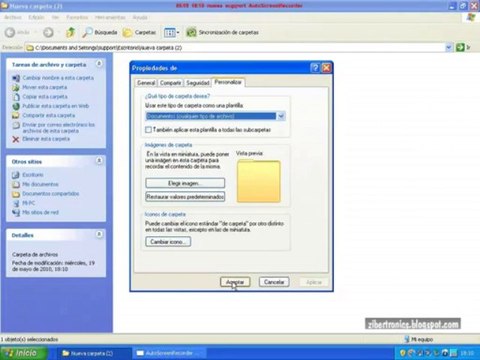Open Mis sitios de red link
Image resolution: width=480 pixels, height=360 pixels.
(40, 212)
